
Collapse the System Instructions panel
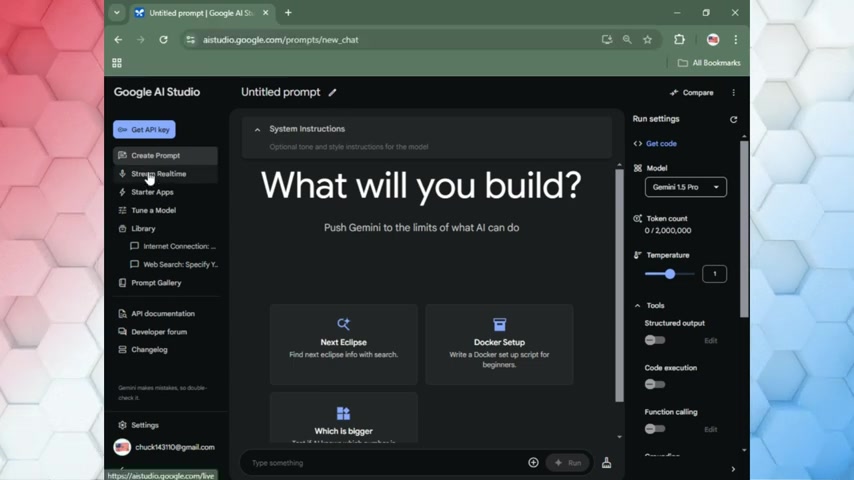click(257, 130)
